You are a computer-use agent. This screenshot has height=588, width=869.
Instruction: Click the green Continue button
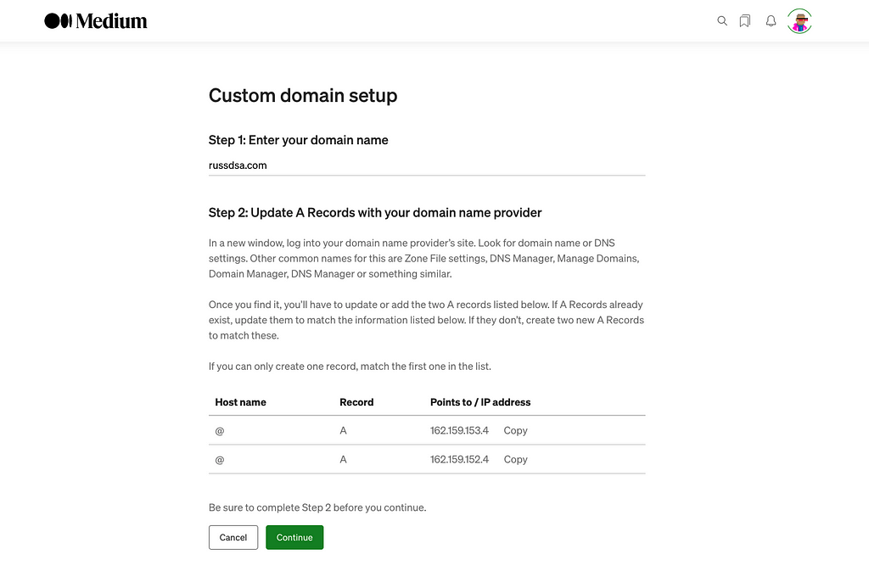(x=294, y=538)
